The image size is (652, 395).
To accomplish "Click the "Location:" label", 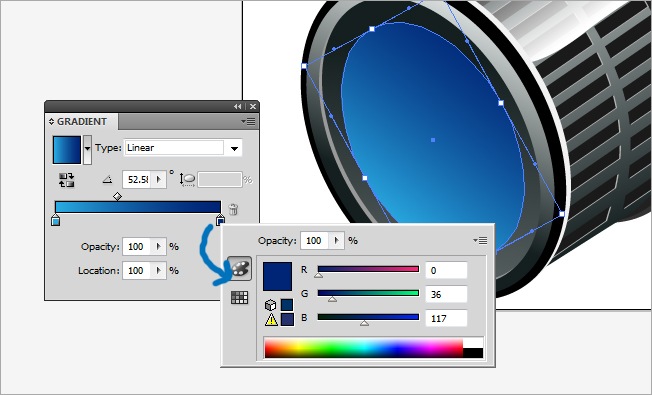I will coord(99,271).
